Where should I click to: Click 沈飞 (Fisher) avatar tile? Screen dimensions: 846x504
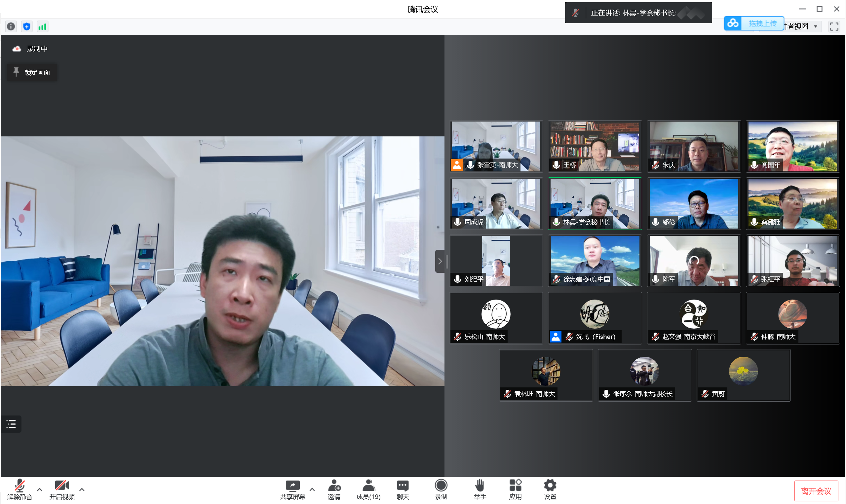(595, 318)
